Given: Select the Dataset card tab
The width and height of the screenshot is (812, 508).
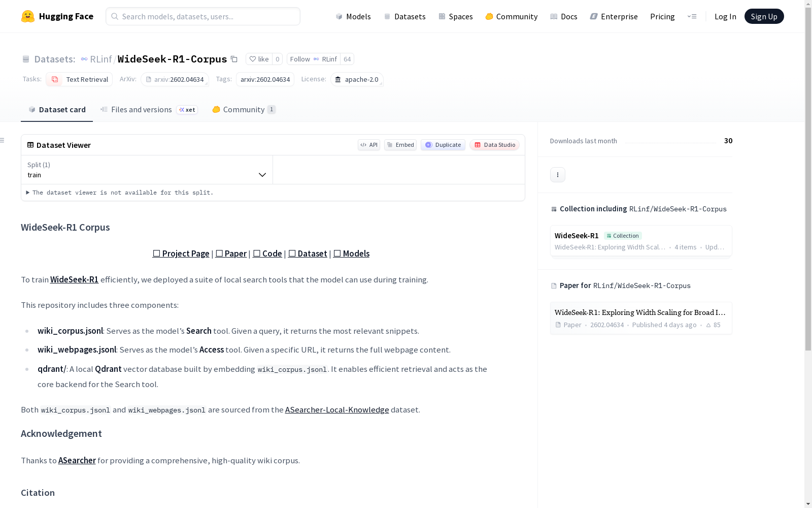Looking at the screenshot, I should pos(57,109).
